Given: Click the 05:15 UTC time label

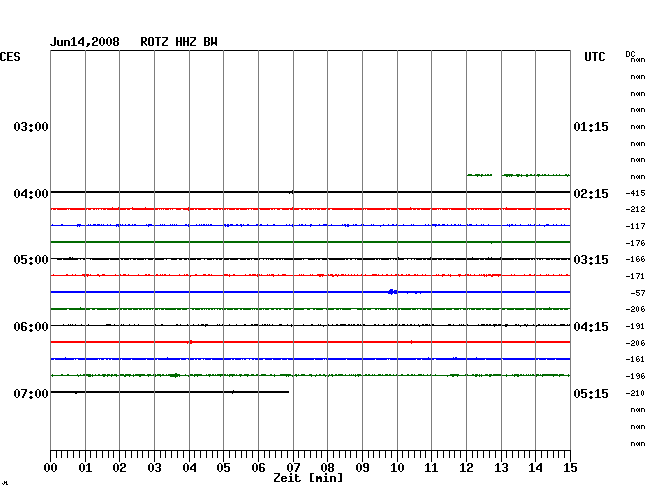Looking at the screenshot, I should 591,393.
